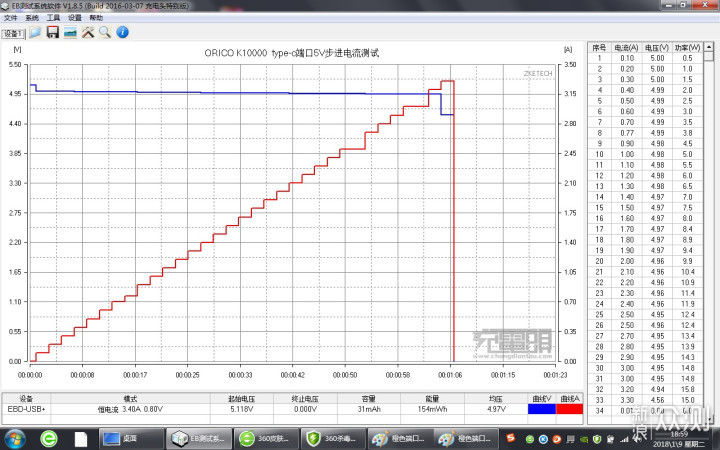The image size is (720, 450).
Task: Open the green browser taskbar icon
Action: point(48,439)
